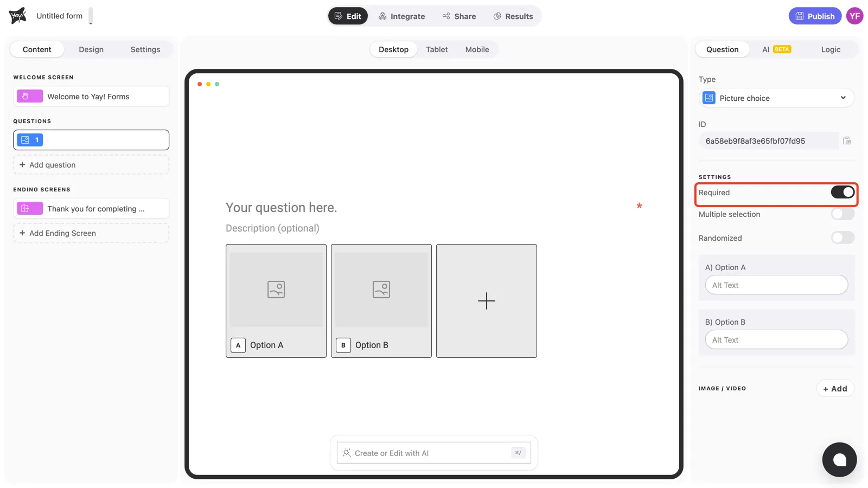Click Add Ending Screen button
Image resolution: width=868 pixels, height=488 pixels.
pyautogui.click(x=91, y=233)
